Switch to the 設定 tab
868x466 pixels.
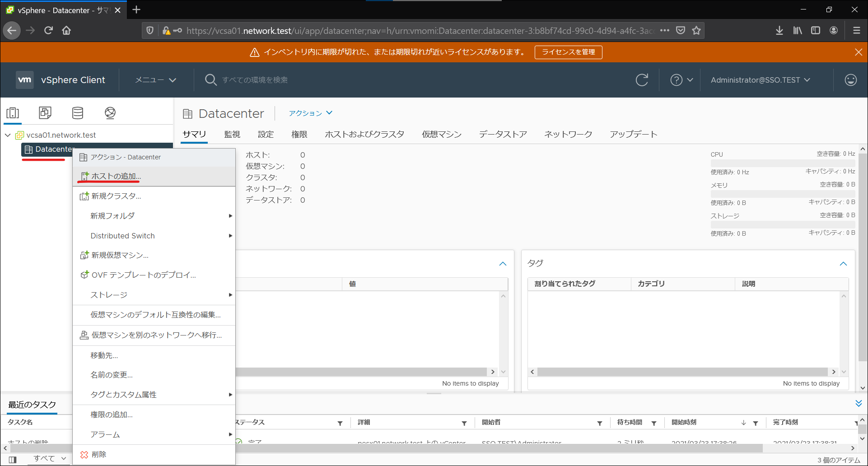pyautogui.click(x=266, y=134)
